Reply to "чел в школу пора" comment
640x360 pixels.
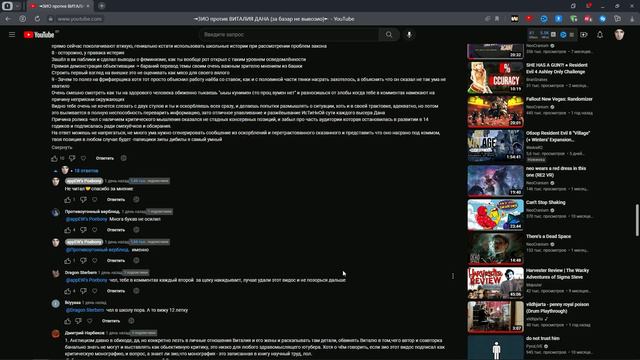click(111, 321)
